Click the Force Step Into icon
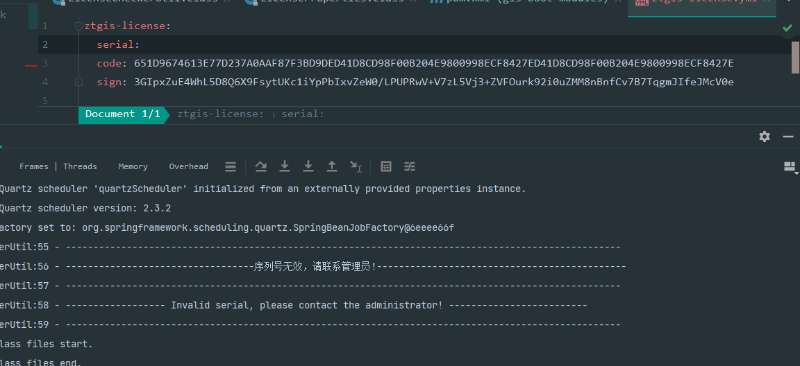The width and height of the screenshot is (800, 366). point(308,166)
